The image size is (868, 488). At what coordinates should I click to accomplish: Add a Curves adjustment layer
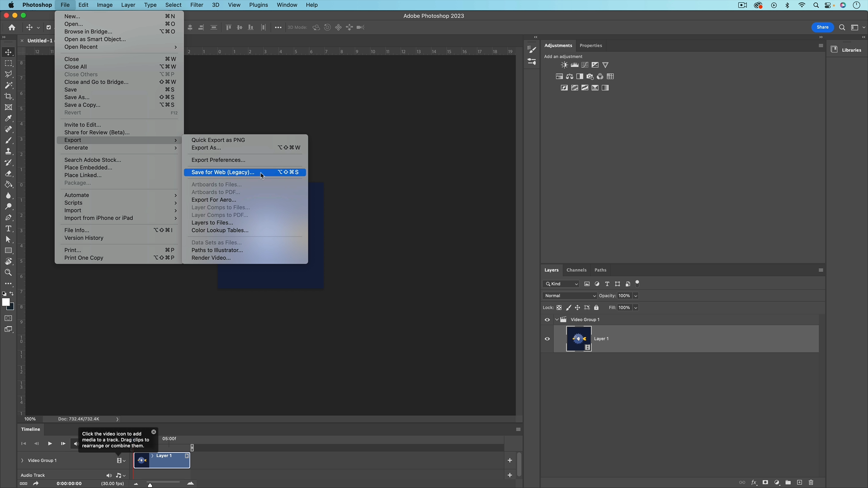[x=585, y=65]
